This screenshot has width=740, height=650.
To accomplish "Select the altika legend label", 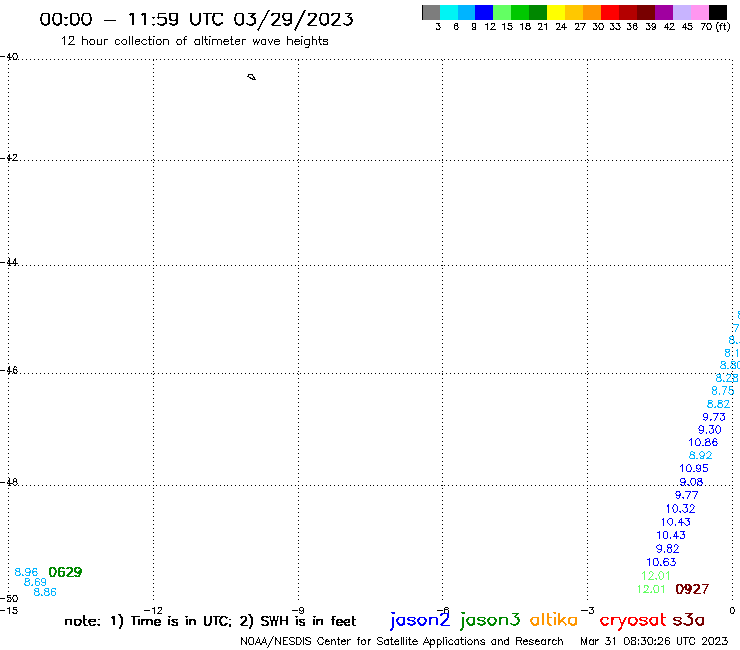I will (553, 620).
